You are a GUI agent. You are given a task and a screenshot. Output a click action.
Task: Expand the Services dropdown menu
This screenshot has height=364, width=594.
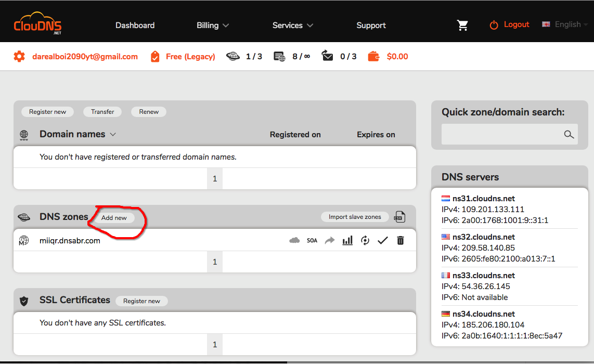tap(293, 25)
